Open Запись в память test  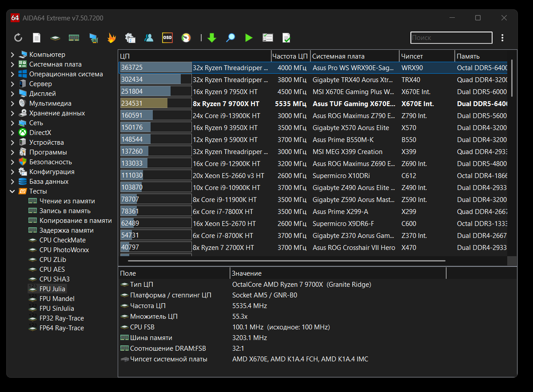(x=64, y=211)
